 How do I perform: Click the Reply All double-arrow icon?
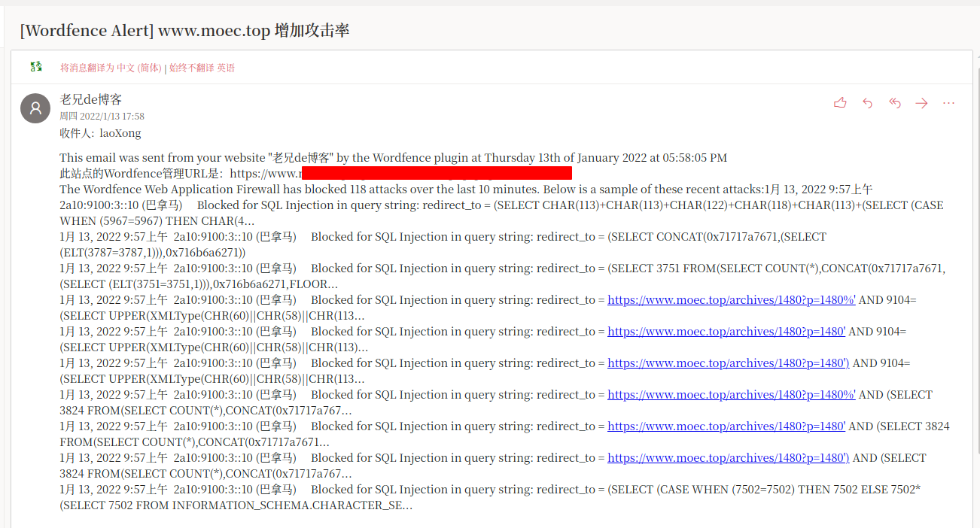894,103
